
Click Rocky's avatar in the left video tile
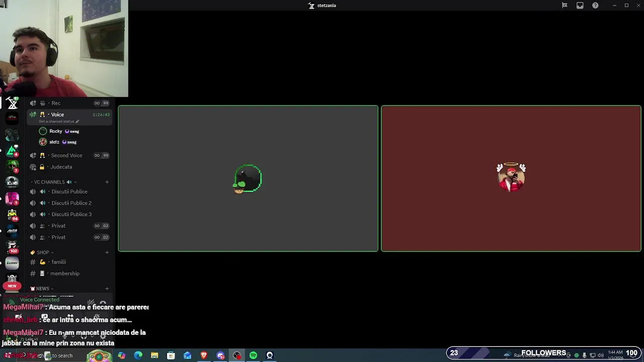coord(248,178)
